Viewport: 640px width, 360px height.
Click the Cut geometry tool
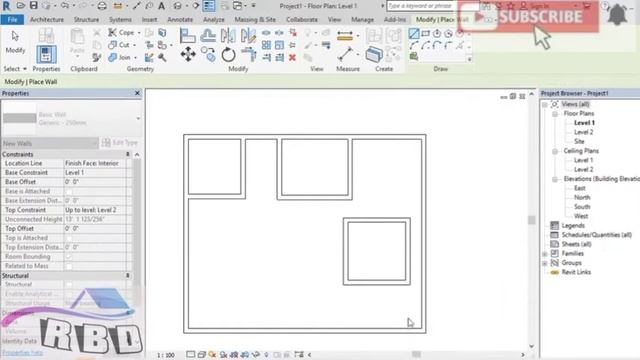click(x=119, y=45)
